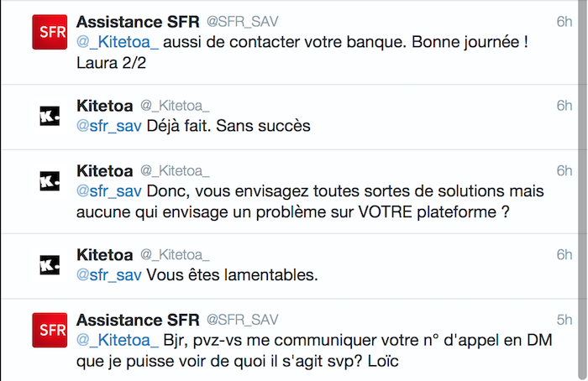This screenshot has height=381, width=588.
Task: Open the Assistance SFR name on the Loïc tweet
Action: coord(138,320)
